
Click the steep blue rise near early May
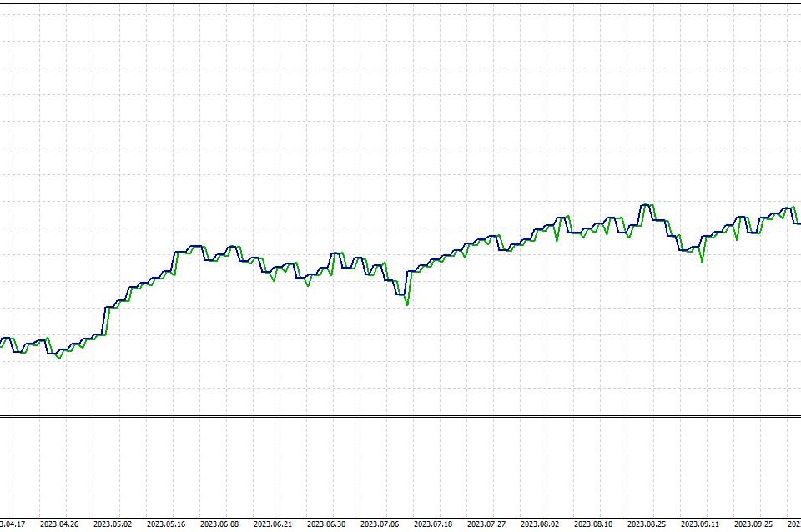pos(106,321)
